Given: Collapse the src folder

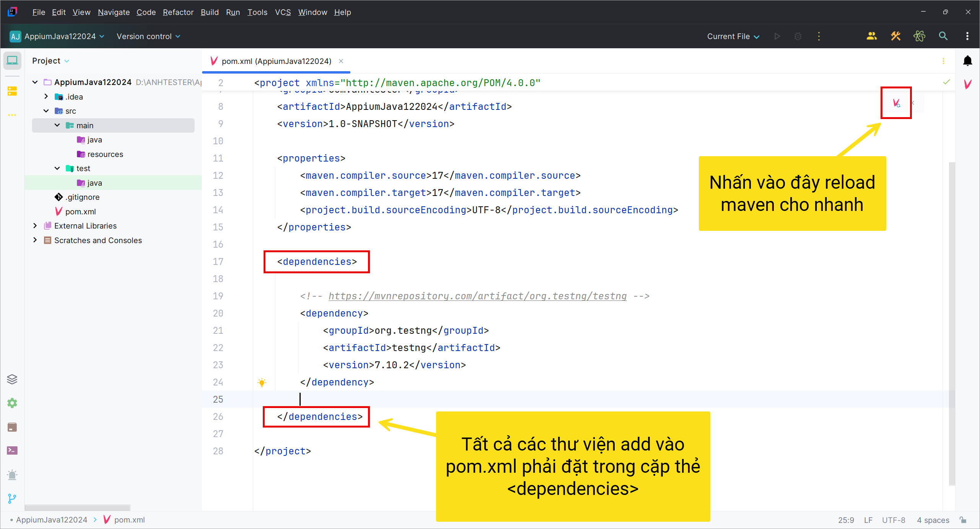Looking at the screenshot, I should (46, 111).
